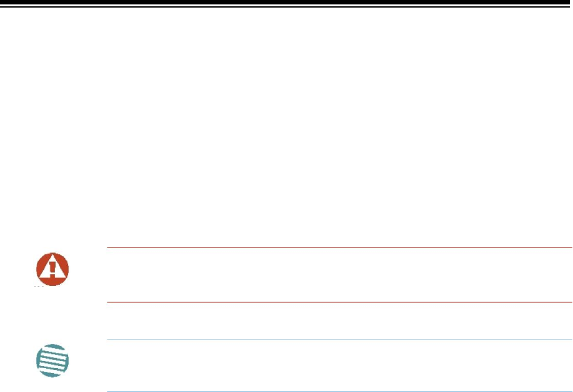The height and width of the screenshot is (392, 573).
Task: Click the white stripes inside teal note icon
Action: pos(52,361)
